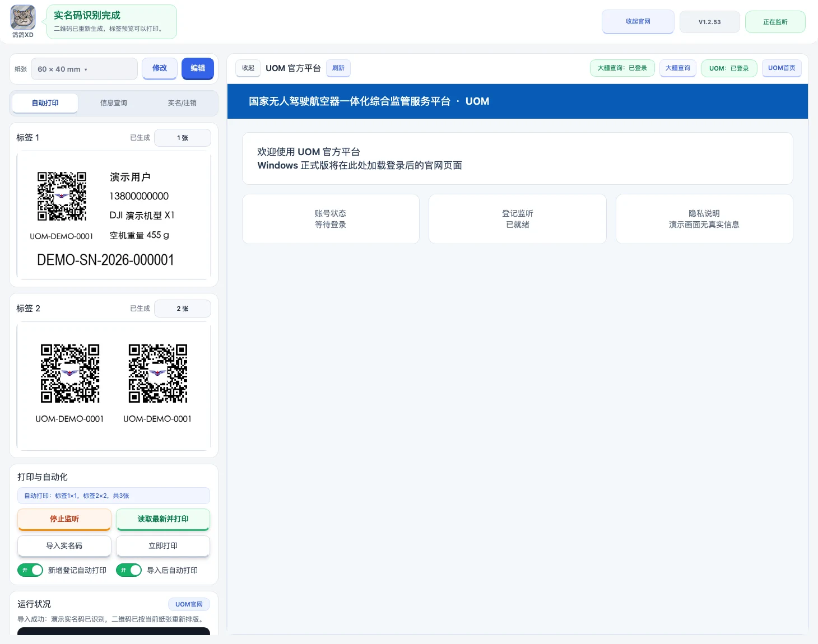Click the blue 编辑 button

point(198,68)
